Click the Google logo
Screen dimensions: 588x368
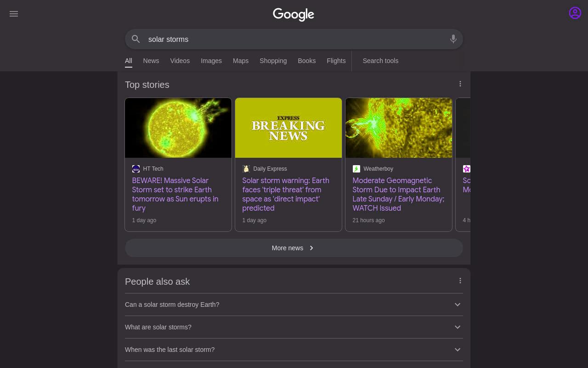pyautogui.click(x=294, y=14)
